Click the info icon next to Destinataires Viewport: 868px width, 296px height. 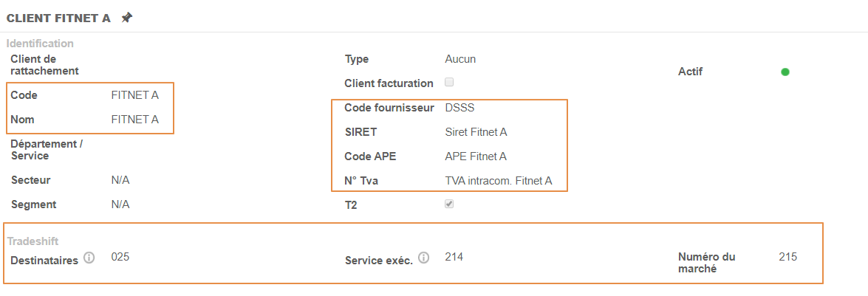click(89, 258)
